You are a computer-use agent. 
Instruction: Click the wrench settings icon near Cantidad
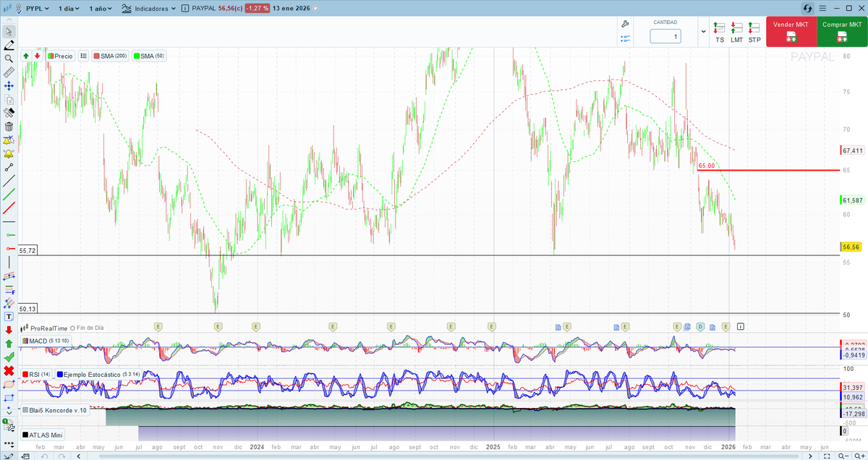625,25
